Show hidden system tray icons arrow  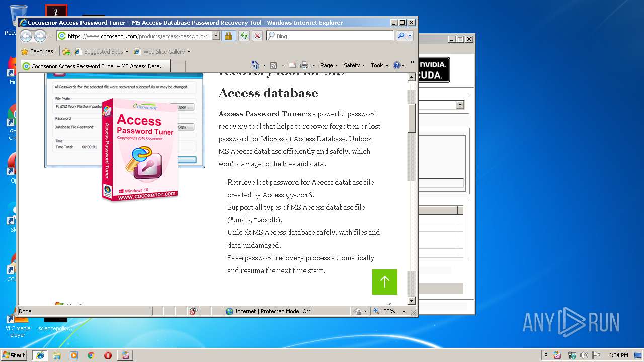tap(546, 355)
